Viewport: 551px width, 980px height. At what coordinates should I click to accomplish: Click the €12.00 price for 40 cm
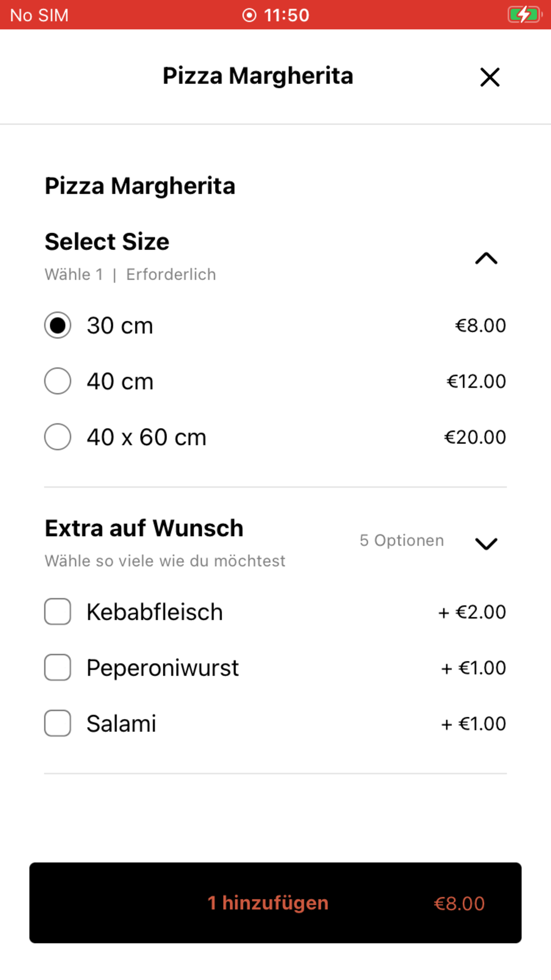(476, 381)
